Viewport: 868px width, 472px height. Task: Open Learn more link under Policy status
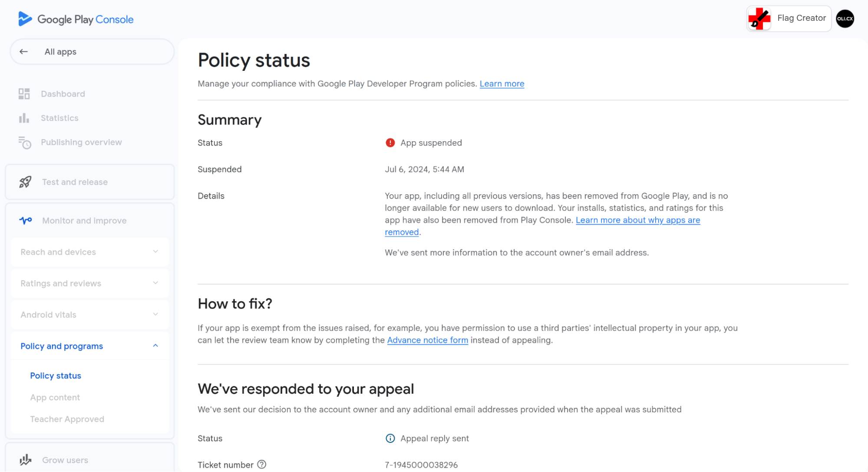coord(502,83)
